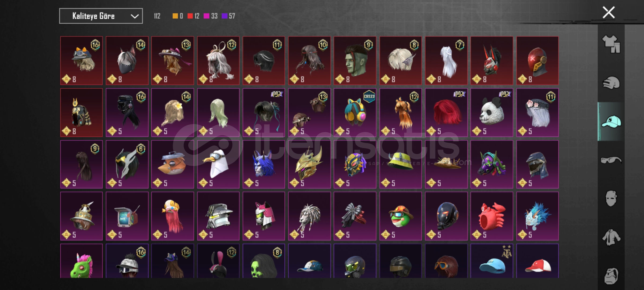Expand the Kaliteye Göre sort dropdown
Image resolution: width=644 pixels, height=290 pixels.
point(101,16)
